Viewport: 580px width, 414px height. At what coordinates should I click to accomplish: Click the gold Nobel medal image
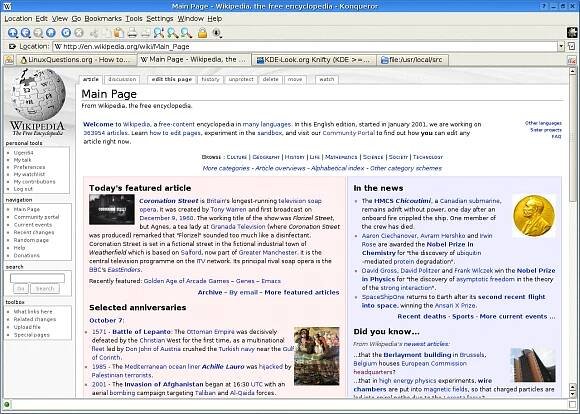[534, 216]
